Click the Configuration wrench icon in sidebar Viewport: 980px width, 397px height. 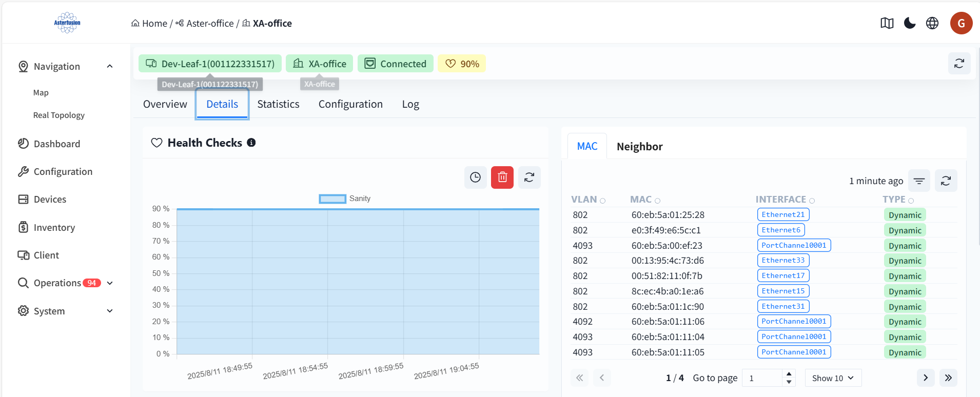pyautogui.click(x=23, y=172)
